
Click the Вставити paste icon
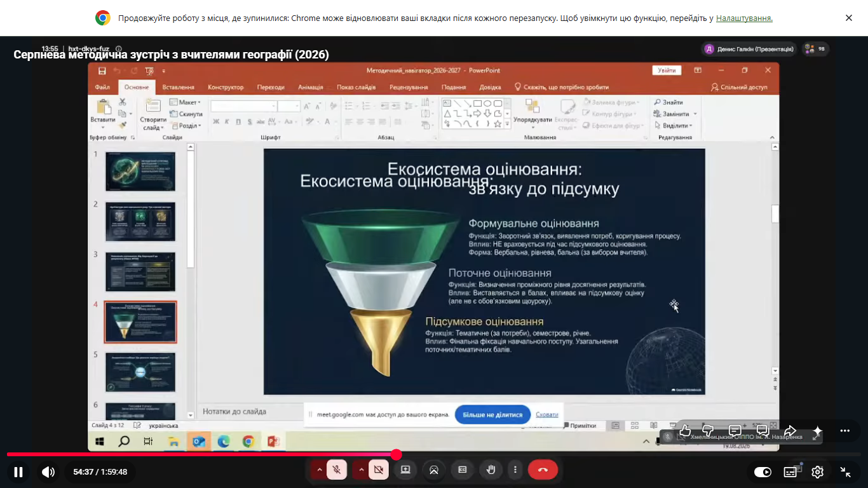click(103, 107)
